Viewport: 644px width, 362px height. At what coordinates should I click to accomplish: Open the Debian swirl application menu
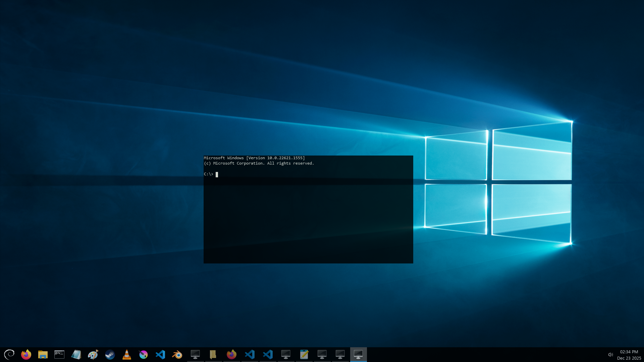(9, 354)
